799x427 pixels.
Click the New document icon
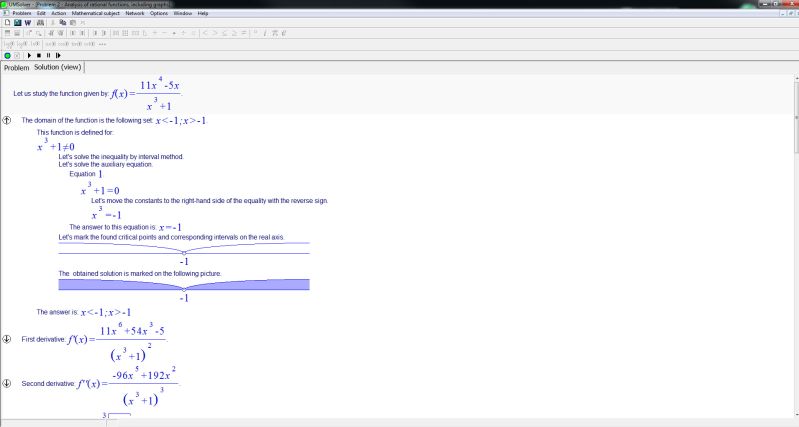(x=7, y=23)
